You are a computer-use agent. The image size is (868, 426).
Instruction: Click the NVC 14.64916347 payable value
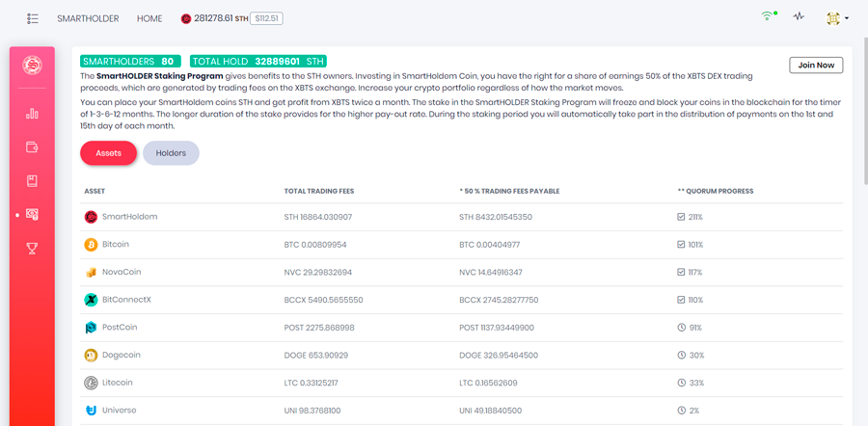pos(491,272)
